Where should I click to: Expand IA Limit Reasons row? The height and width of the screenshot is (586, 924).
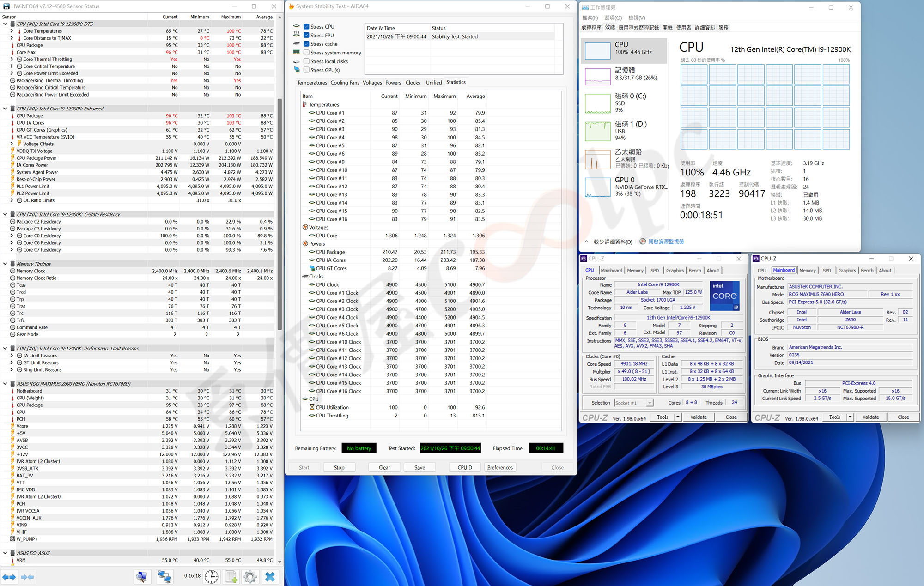click(x=12, y=356)
